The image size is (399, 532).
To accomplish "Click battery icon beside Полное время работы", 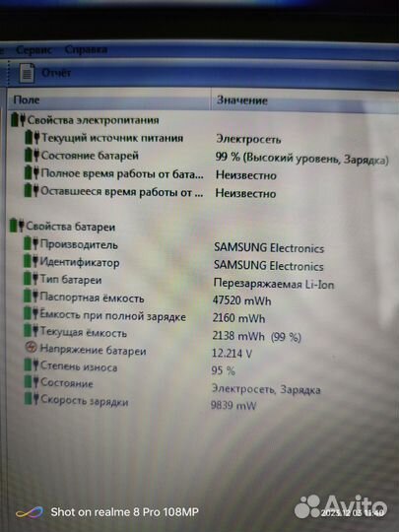I will click(x=32, y=172).
